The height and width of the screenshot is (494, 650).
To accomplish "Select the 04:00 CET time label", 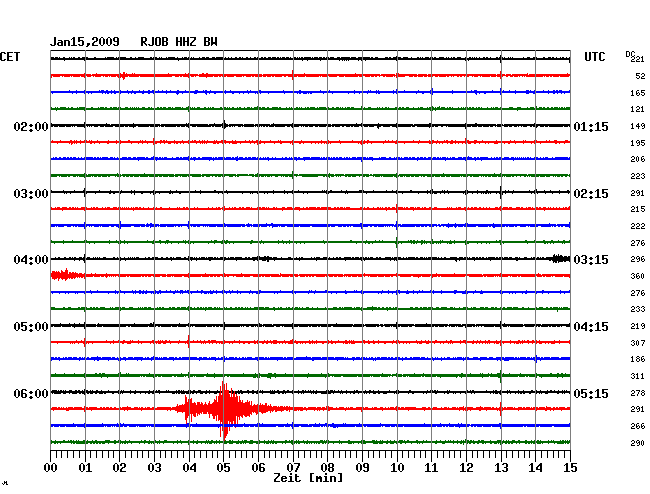I will pos(31,260).
